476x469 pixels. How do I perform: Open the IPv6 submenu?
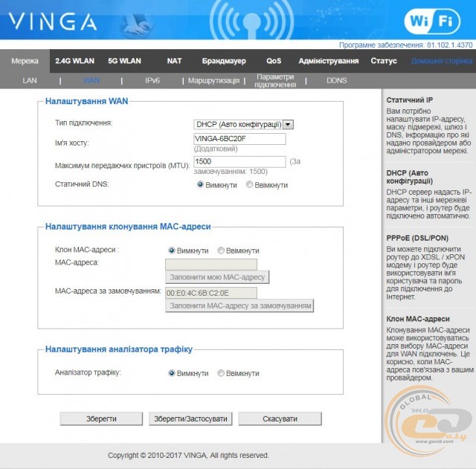point(152,80)
